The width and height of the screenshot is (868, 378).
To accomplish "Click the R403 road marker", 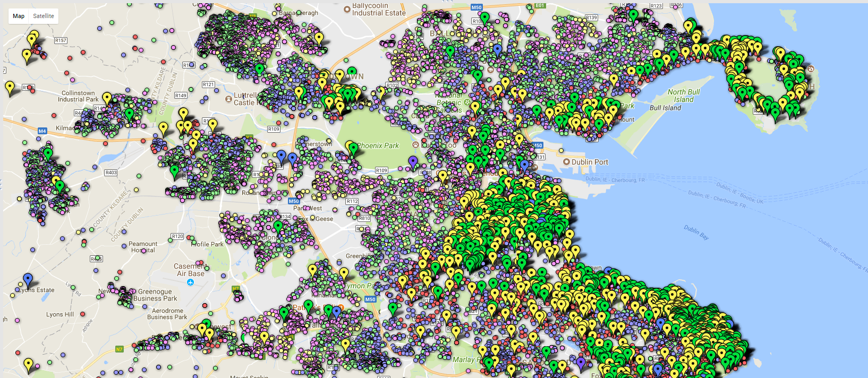I will [111, 173].
